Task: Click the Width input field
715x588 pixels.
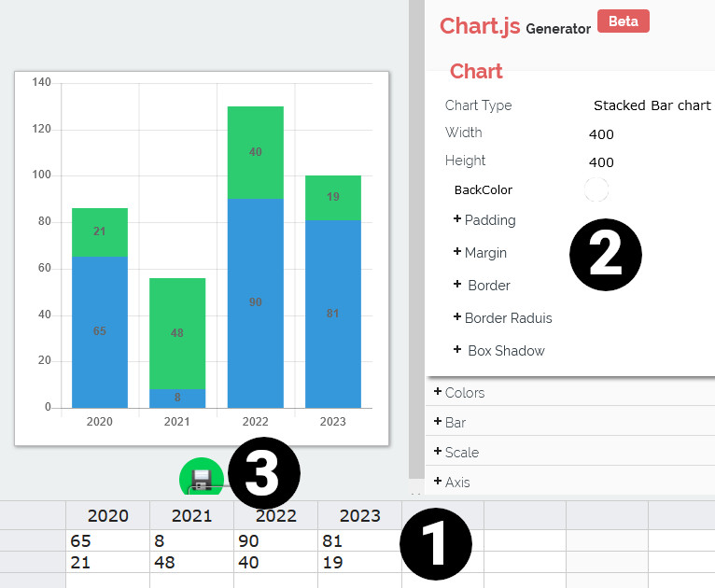Action: tap(644, 134)
